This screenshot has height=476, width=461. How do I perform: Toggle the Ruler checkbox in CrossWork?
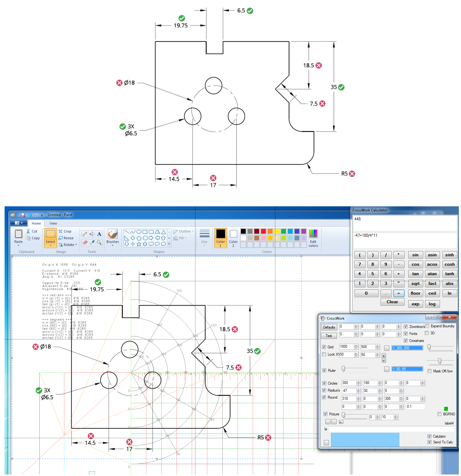pyautogui.click(x=324, y=371)
